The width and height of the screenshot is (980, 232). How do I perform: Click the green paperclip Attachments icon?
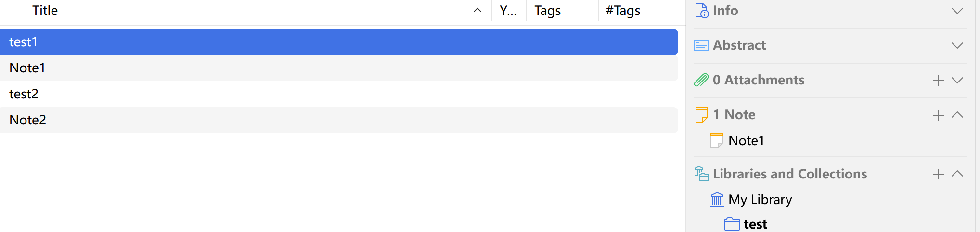tap(701, 80)
